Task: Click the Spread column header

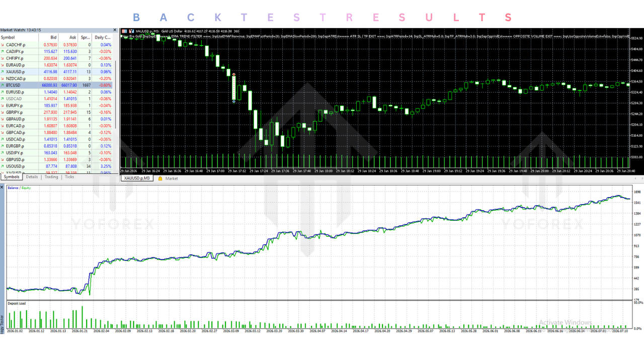Action: [x=86, y=37]
